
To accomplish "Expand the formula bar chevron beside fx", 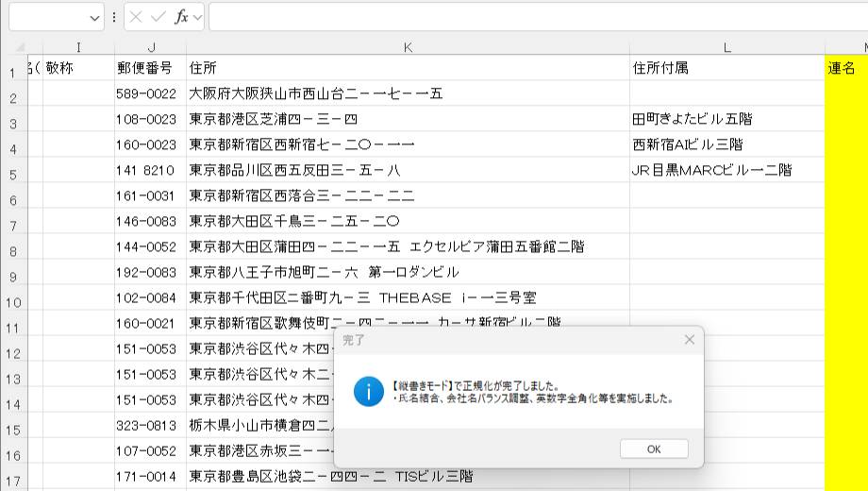I will [197, 18].
